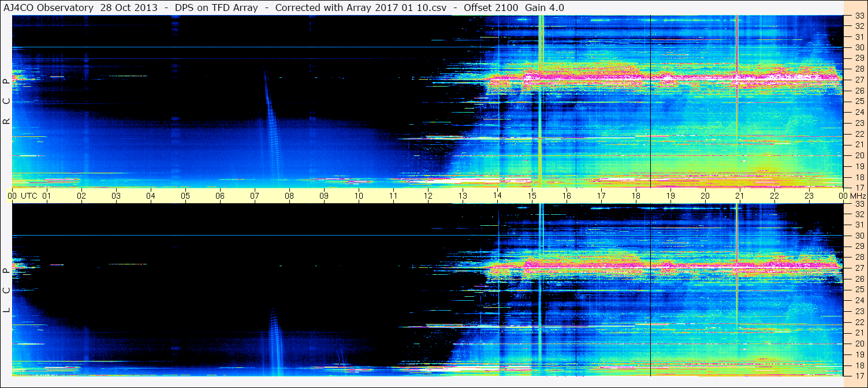Select the 30 MHz label on the lower panel scale

click(859, 236)
